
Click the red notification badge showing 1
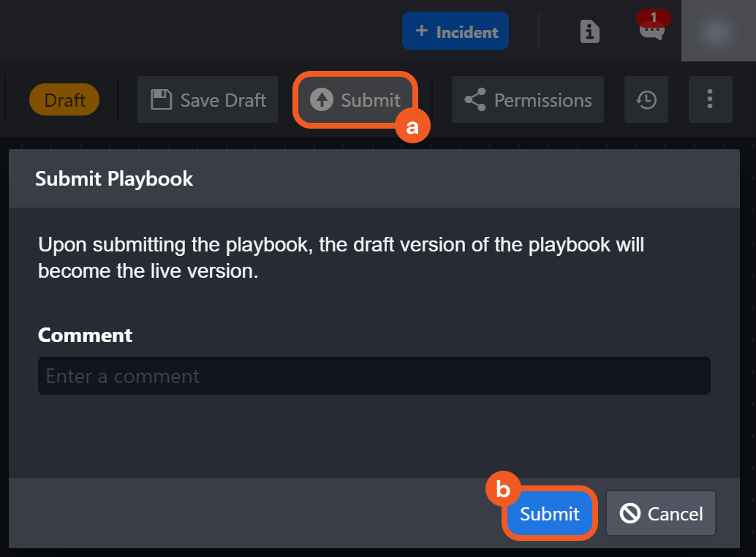pyautogui.click(x=653, y=18)
